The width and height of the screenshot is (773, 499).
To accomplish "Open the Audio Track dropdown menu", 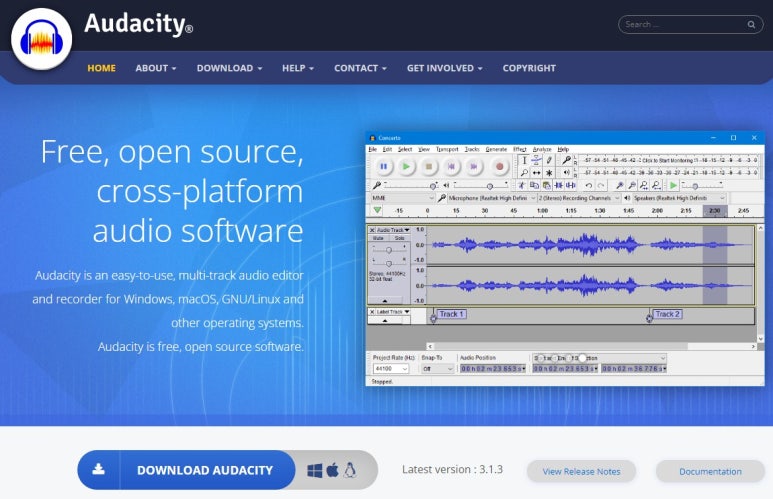I will click(393, 230).
